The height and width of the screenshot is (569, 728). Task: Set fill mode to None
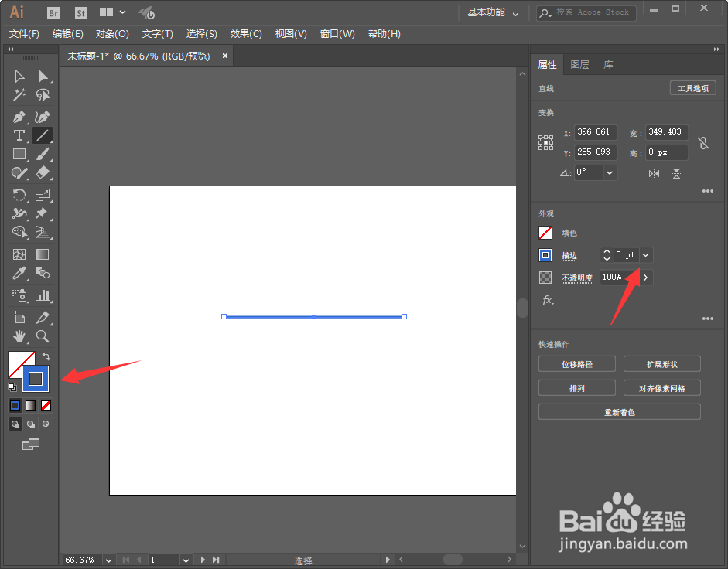point(46,406)
